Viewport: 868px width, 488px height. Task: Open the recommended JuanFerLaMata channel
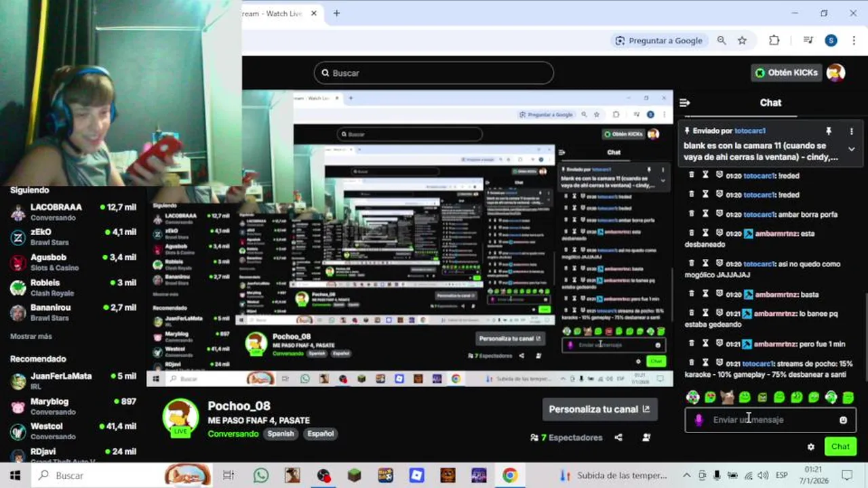click(x=73, y=381)
